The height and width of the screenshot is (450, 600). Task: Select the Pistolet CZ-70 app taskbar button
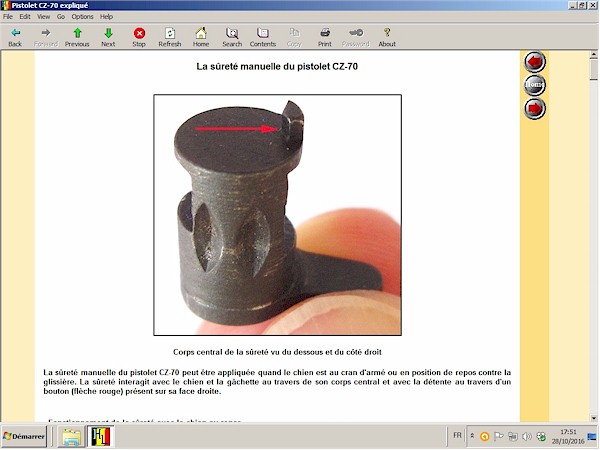101,437
